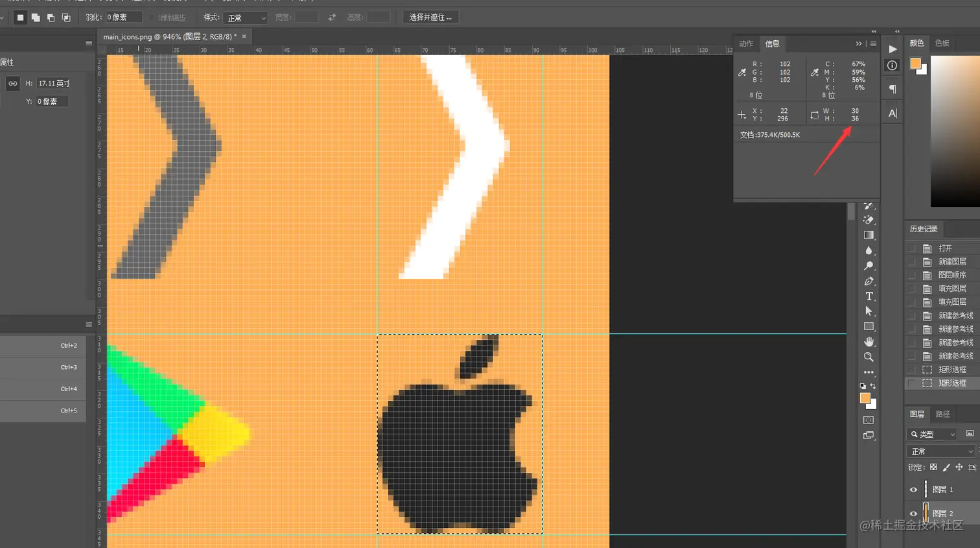Select the Pen tool

pyautogui.click(x=869, y=281)
